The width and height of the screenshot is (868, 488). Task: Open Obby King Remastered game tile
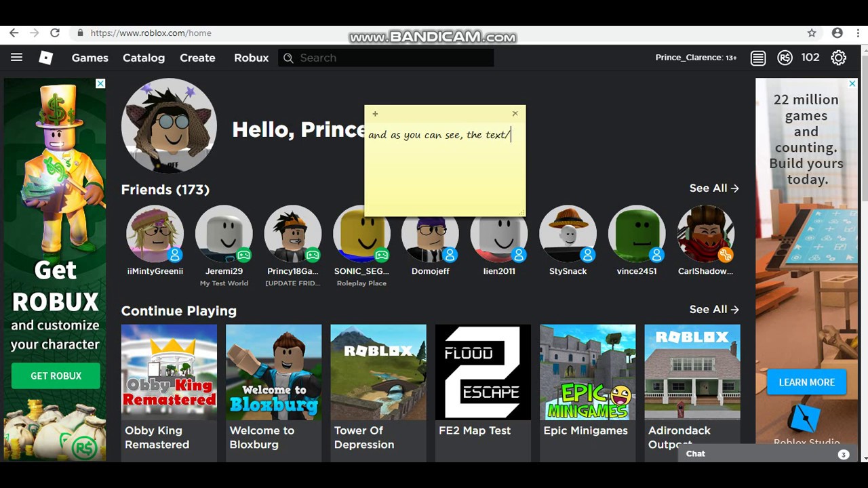click(x=169, y=393)
